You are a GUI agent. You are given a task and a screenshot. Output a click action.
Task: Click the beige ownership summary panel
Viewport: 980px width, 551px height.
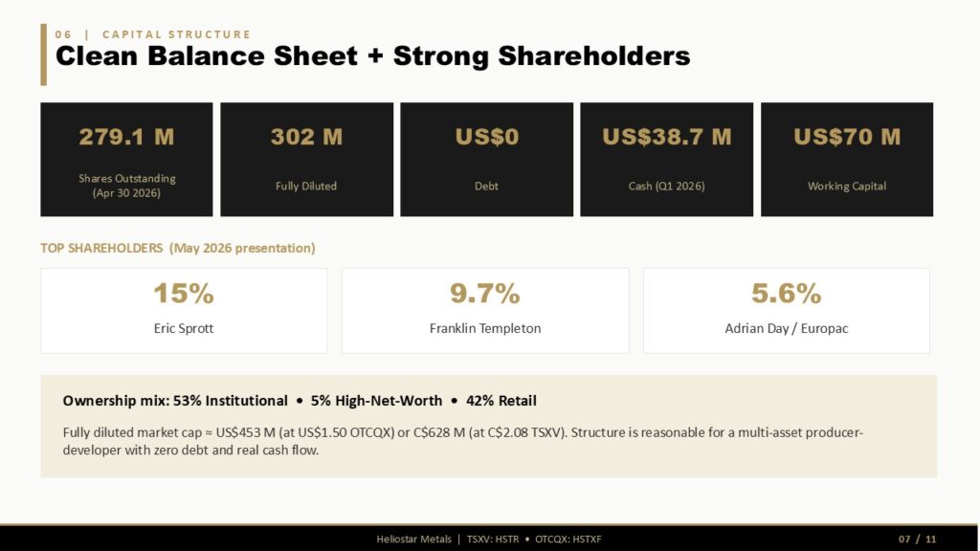pyautogui.click(x=489, y=426)
